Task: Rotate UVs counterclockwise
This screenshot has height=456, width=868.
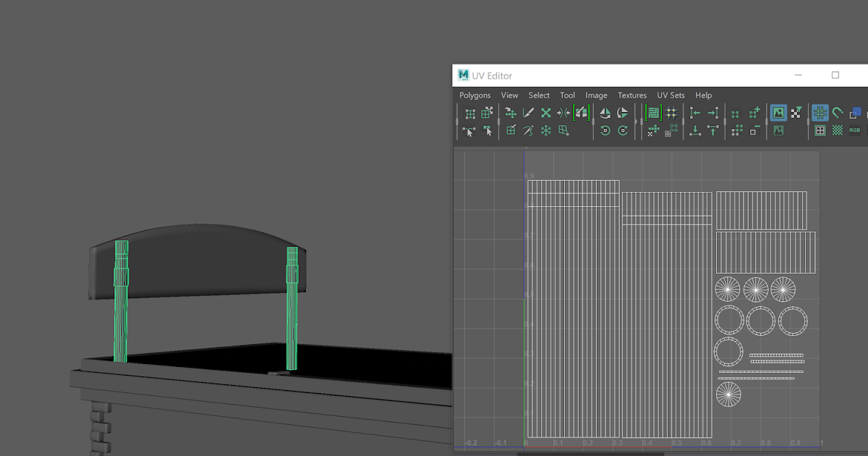Action: pos(606,131)
